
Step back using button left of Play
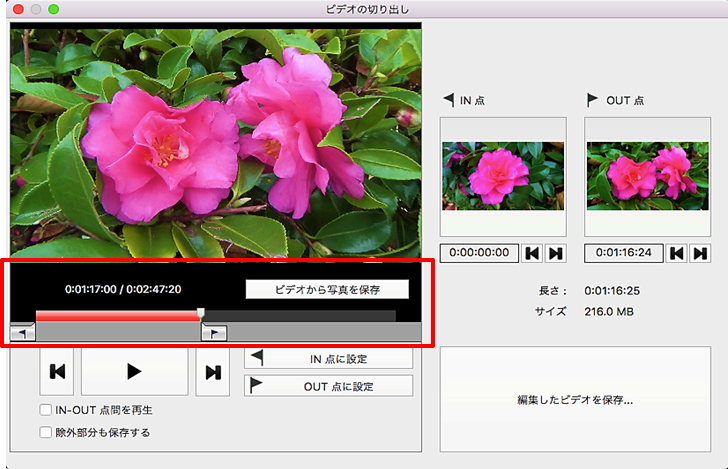coord(57,371)
